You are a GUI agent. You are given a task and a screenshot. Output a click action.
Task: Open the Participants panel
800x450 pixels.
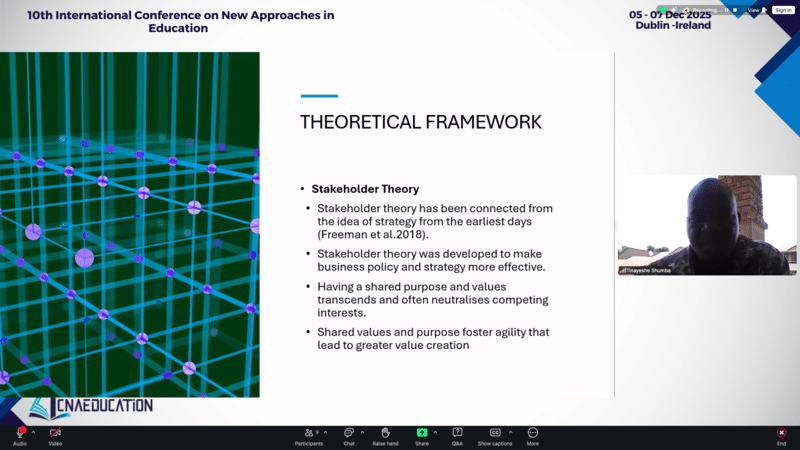click(x=310, y=433)
